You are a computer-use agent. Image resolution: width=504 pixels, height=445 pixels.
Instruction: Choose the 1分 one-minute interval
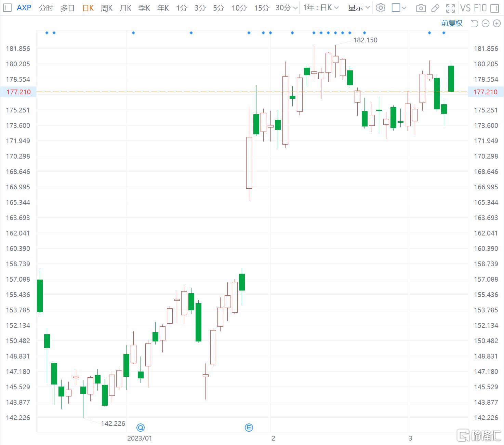click(x=182, y=8)
